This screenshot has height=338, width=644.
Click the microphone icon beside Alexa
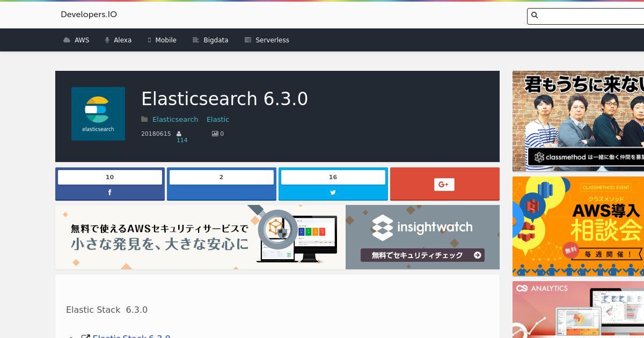[107, 40]
